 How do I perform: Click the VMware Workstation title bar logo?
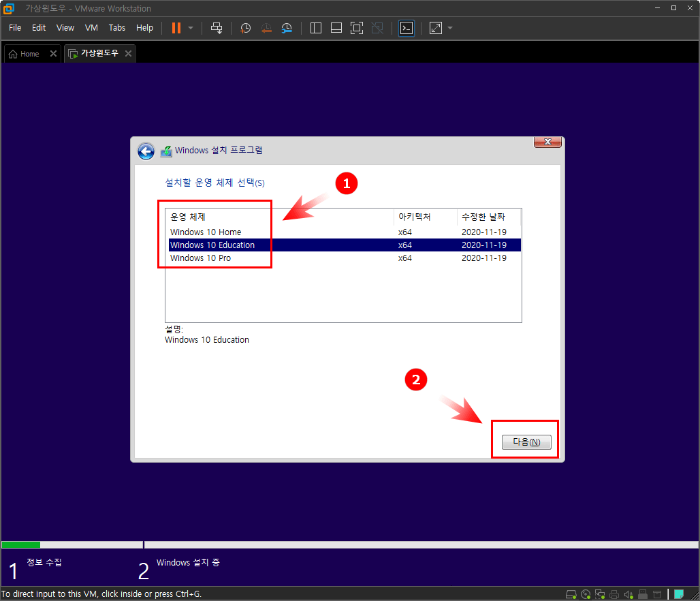(x=8, y=8)
